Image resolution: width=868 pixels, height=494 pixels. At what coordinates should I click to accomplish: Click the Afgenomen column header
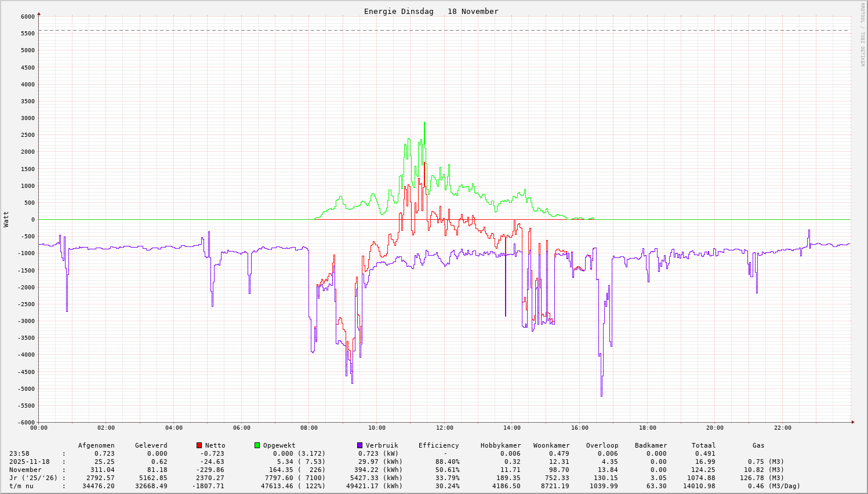click(96, 446)
